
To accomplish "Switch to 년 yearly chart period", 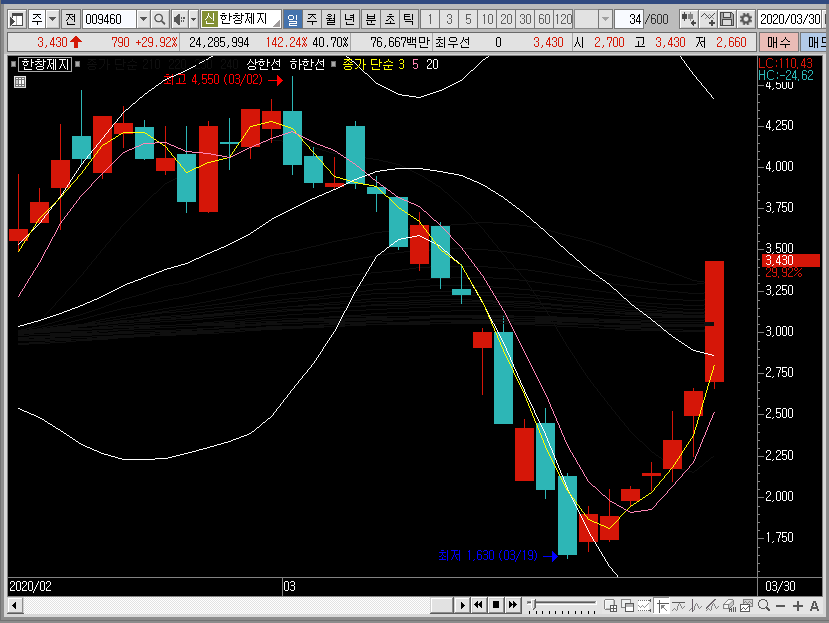I will (x=349, y=20).
